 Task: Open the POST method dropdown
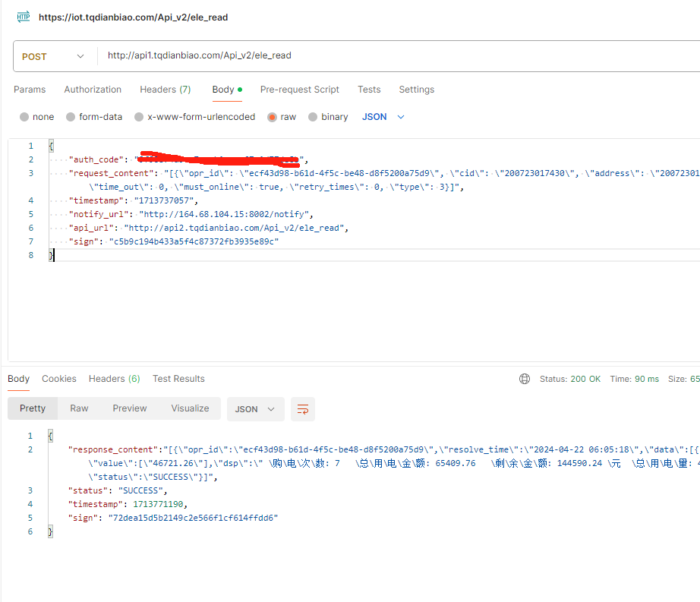(x=53, y=57)
